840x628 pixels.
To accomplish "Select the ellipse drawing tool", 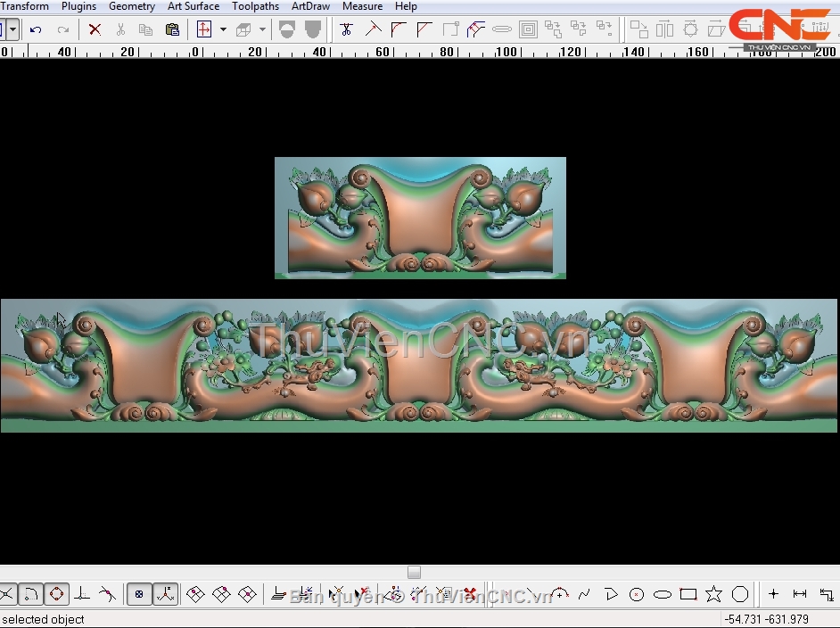I will tap(662, 594).
